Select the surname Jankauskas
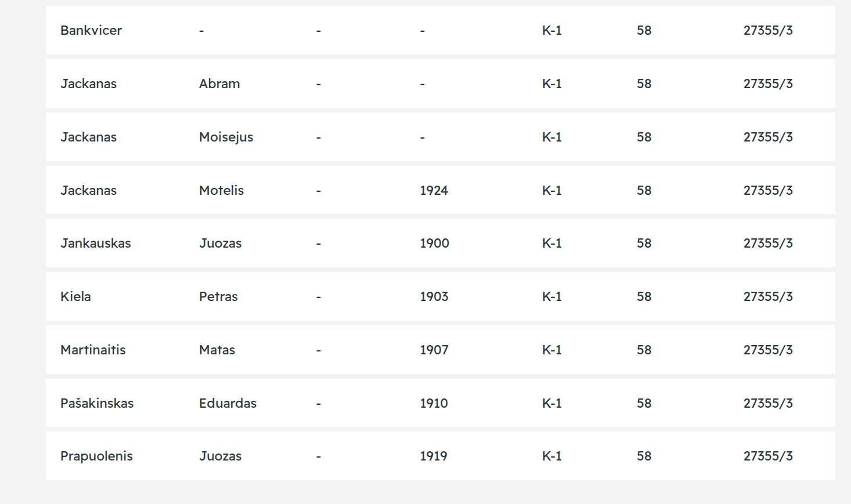 pos(96,244)
